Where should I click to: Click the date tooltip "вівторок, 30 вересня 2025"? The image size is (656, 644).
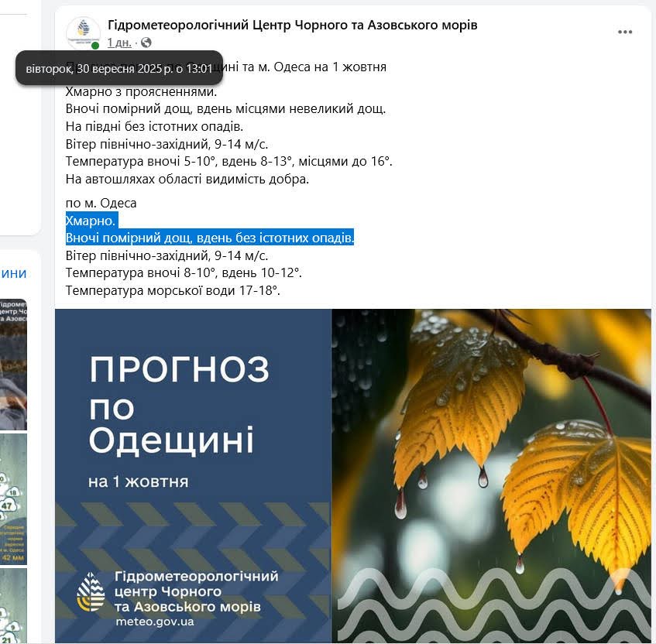tap(118, 69)
